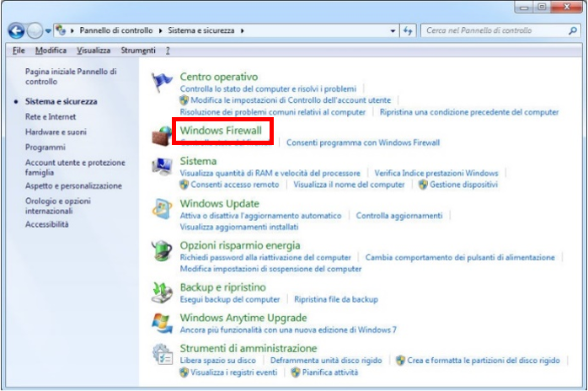
Task: Click the Windows Firewall brick wall icon
Action: pos(162,136)
